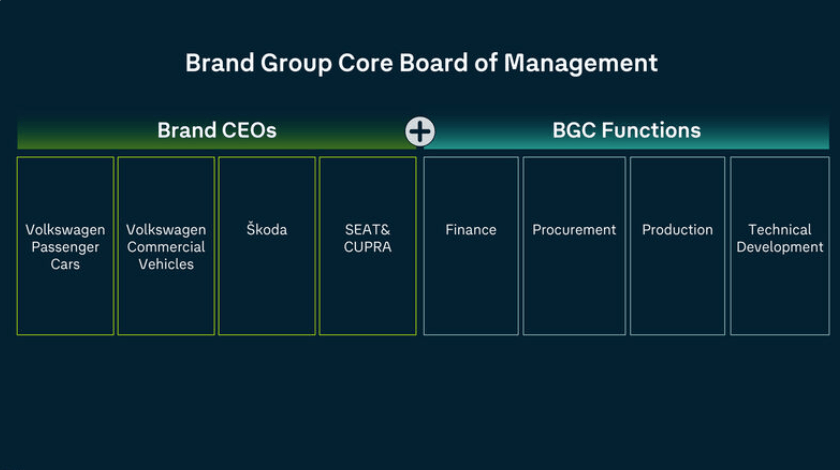Click the empty dark area below the boxes
840x470 pixels.
(420, 400)
